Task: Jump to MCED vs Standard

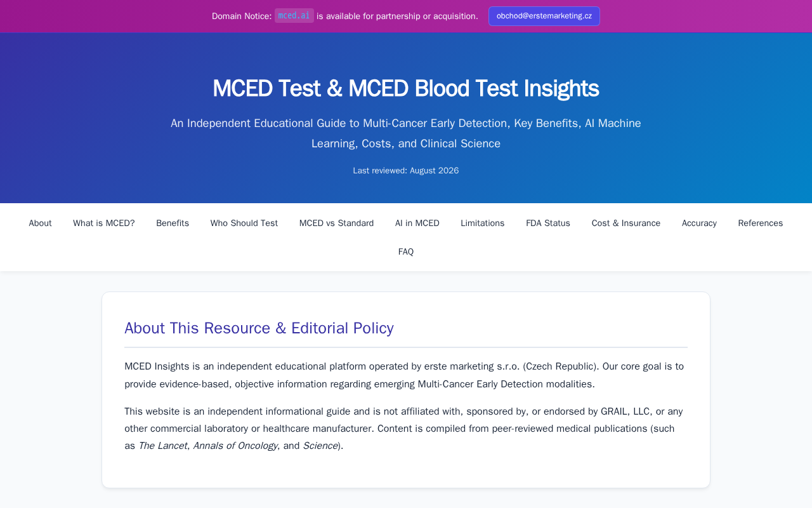Action: click(x=336, y=223)
